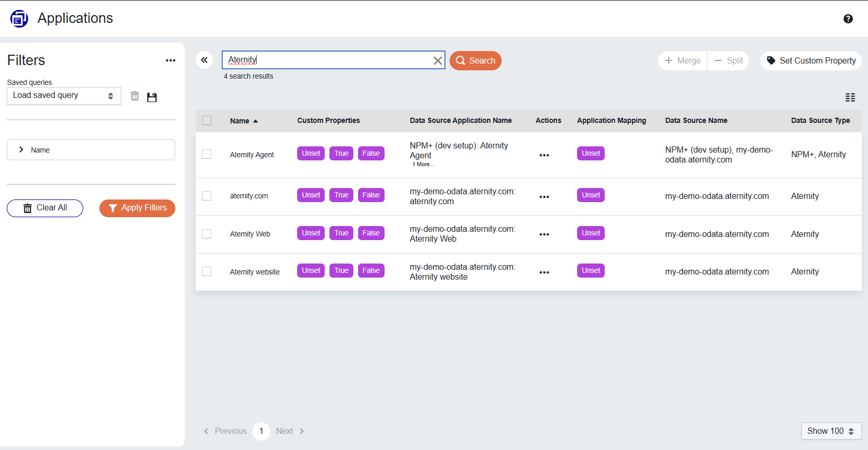The width and height of the screenshot is (868, 450).
Task: Select the Aternity Web row checkbox
Action: tap(207, 234)
